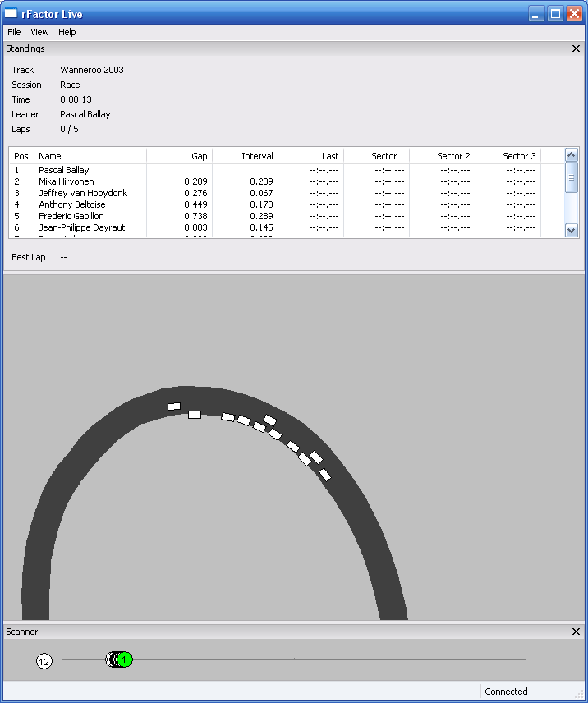588x703 pixels.
Task: Close the Scanner panel
Action: [576, 632]
